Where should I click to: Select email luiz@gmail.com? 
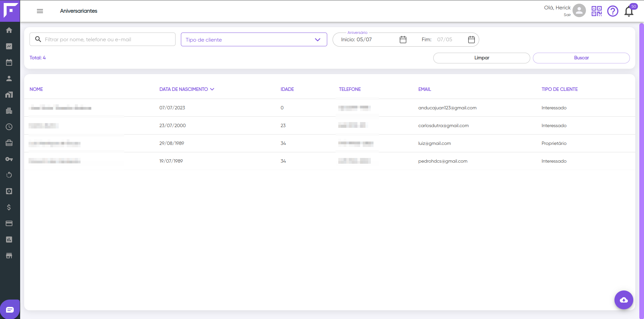coord(434,143)
